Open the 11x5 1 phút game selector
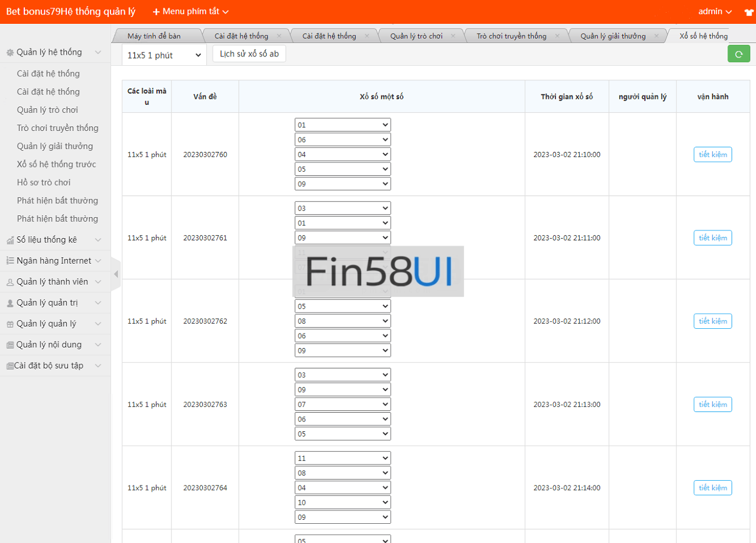Screen dimensions: 756x543 pos(164,55)
